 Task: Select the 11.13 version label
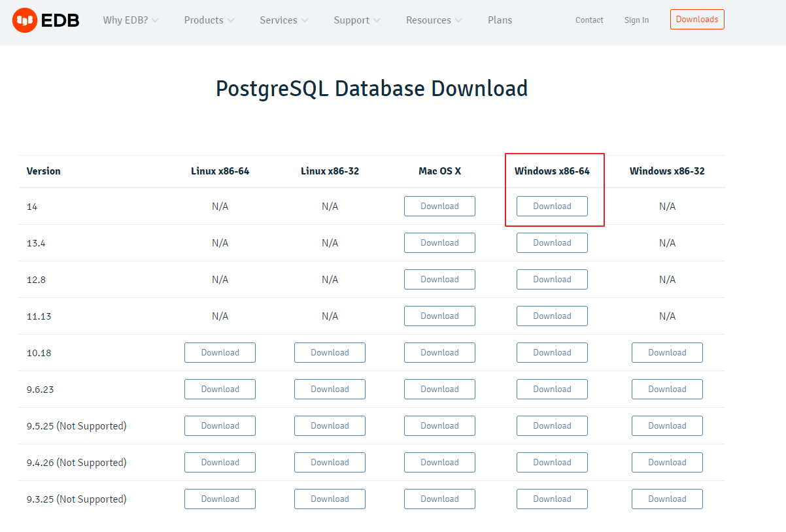point(39,316)
